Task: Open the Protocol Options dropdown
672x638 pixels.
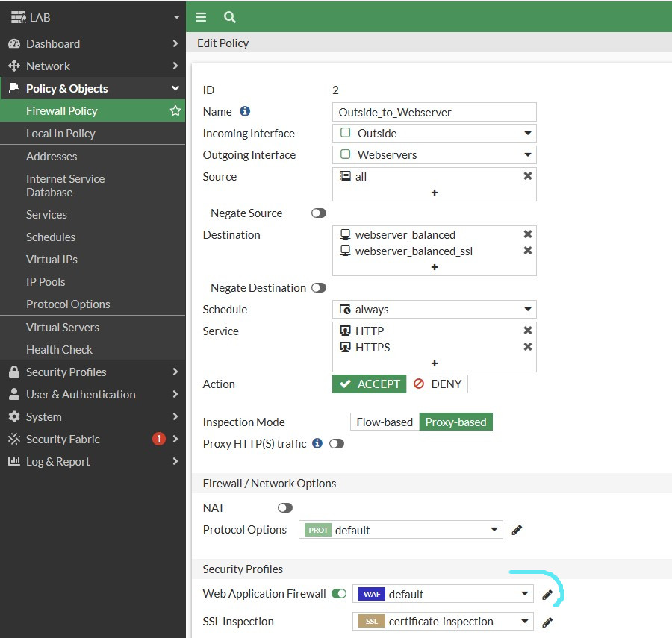Action: [401, 530]
